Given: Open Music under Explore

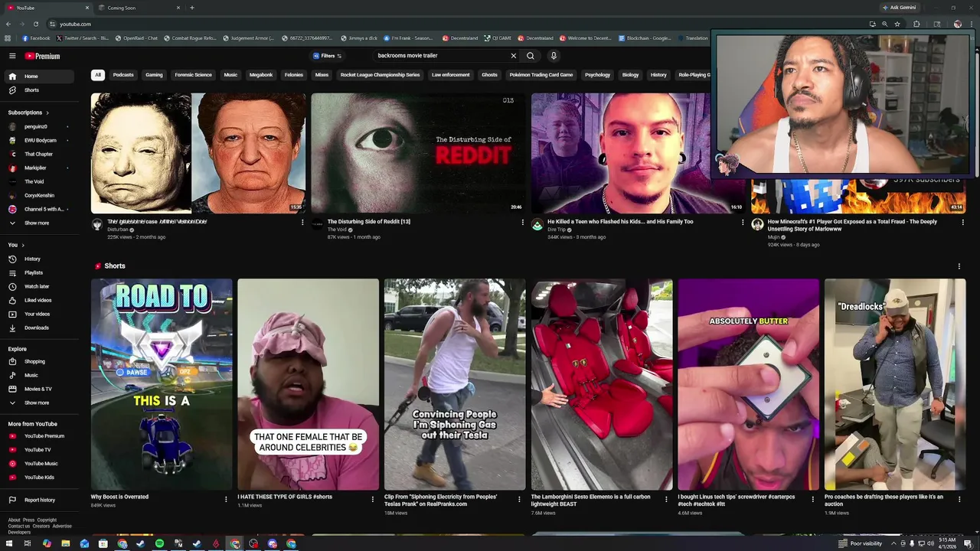Looking at the screenshot, I should pos(38,375).
